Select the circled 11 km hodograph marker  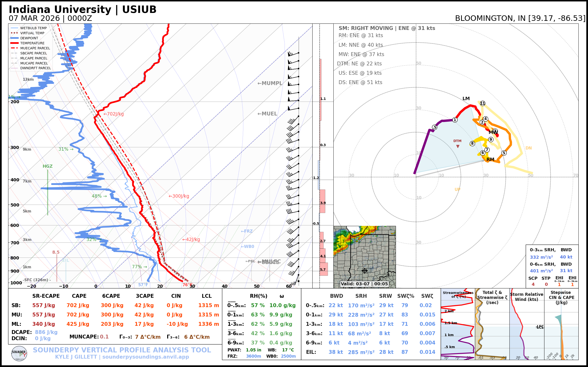click(483, 103)
